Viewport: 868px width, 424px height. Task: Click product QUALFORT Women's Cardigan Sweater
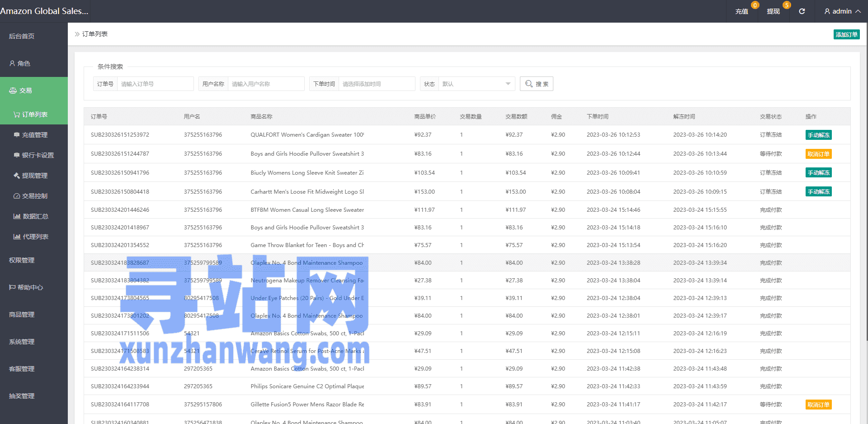(307, 135)
